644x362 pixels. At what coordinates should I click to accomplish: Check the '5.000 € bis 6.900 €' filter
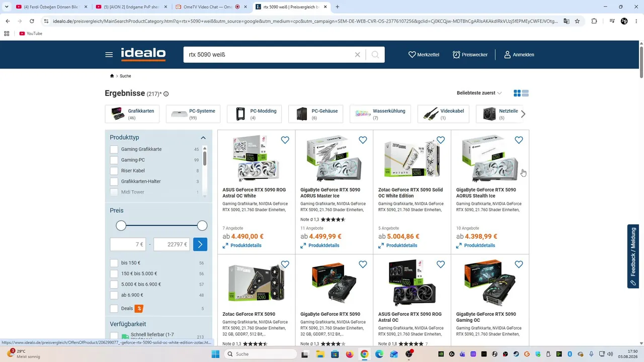pos(114,285)
